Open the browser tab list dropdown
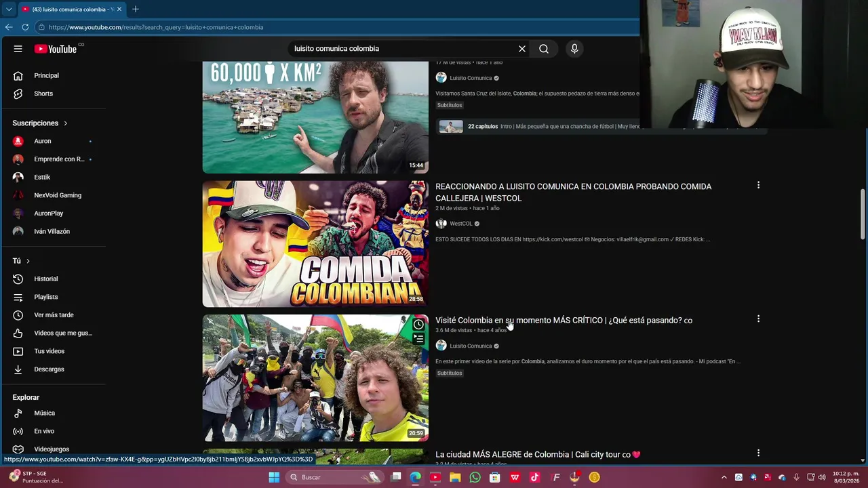Screen dimensions: 868x488 (8, 9)
